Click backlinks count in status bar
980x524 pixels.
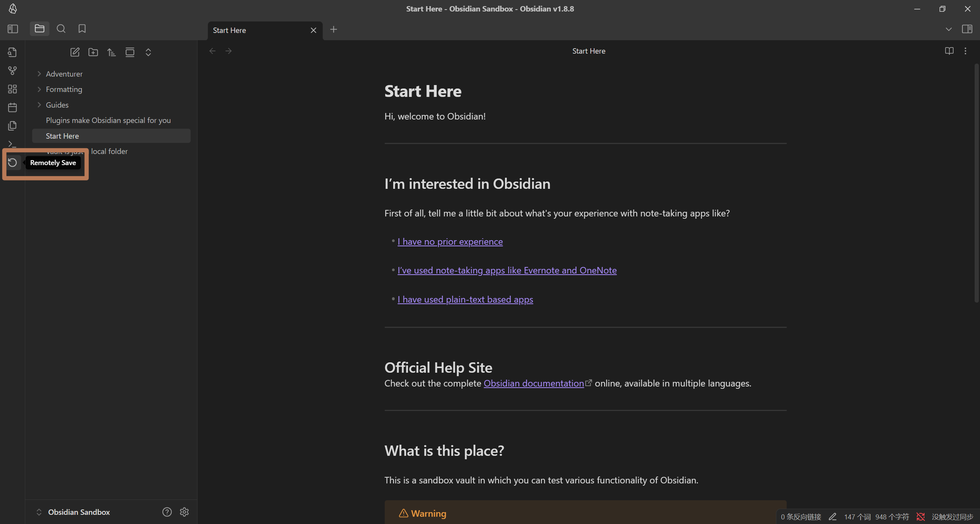click(801, 517)
